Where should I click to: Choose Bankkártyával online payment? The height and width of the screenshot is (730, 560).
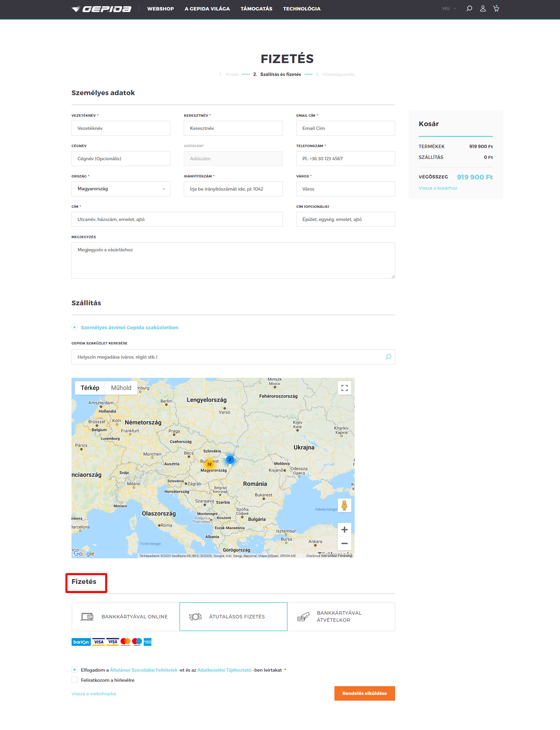(x=125, y=617)
